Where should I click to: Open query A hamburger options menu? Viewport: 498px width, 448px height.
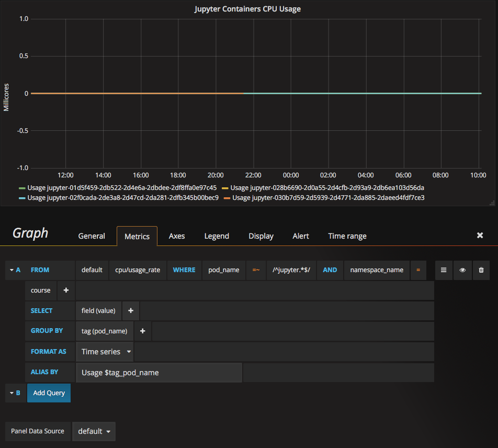tap(444, 270)
